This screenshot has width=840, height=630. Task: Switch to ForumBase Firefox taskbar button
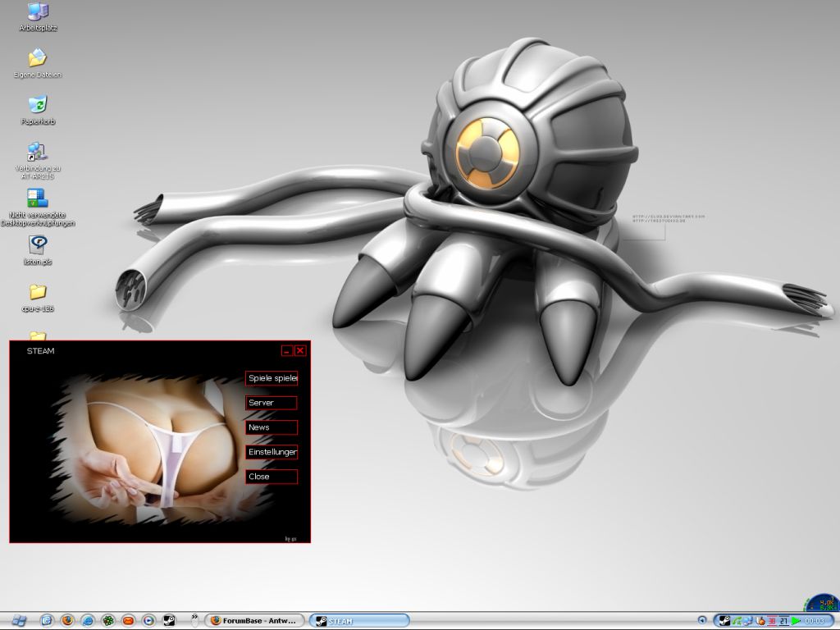tap(254, 621)
